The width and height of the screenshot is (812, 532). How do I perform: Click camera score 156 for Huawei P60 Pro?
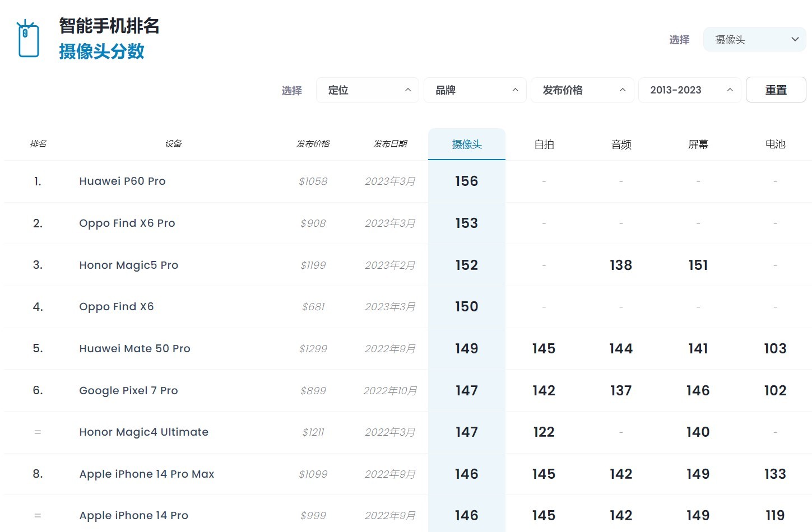coord(467,181)
